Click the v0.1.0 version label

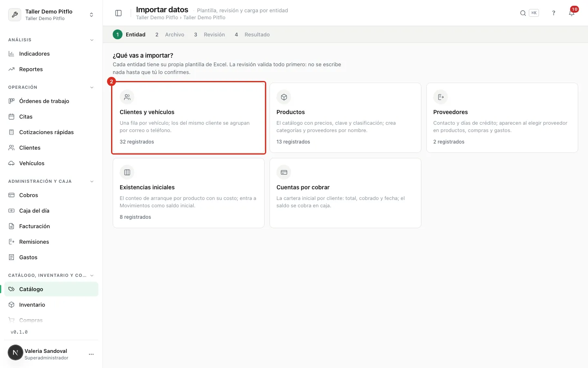19,332
